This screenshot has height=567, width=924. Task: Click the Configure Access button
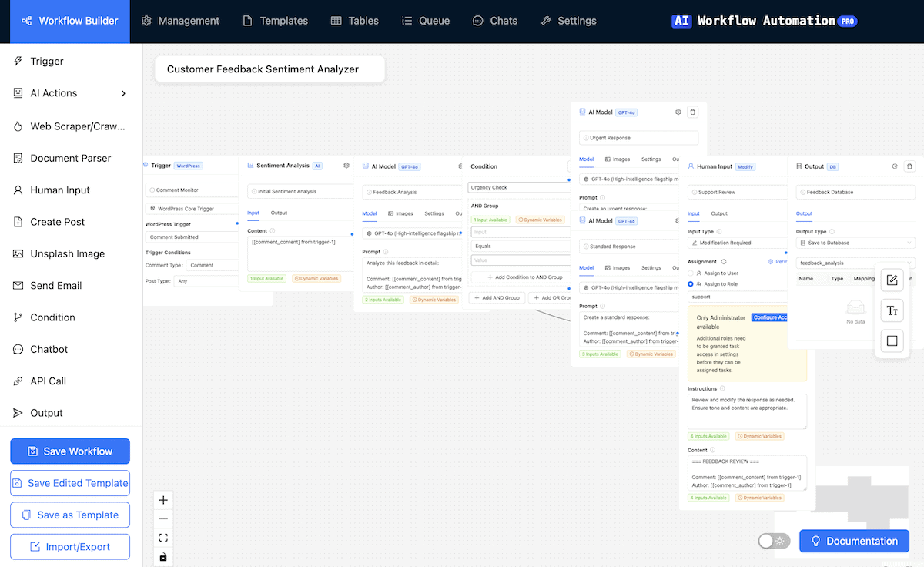pyautogui.click(x=769, y=317)
